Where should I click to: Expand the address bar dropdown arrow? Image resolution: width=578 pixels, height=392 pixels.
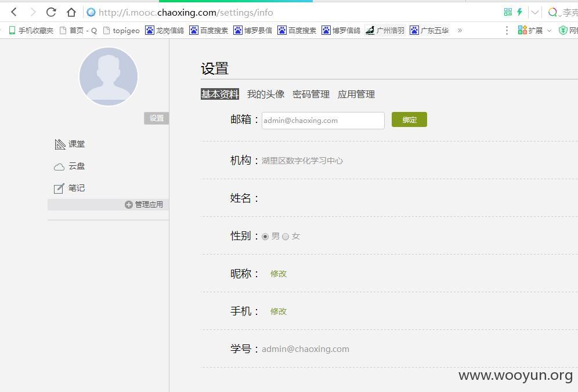pos(535,13)
